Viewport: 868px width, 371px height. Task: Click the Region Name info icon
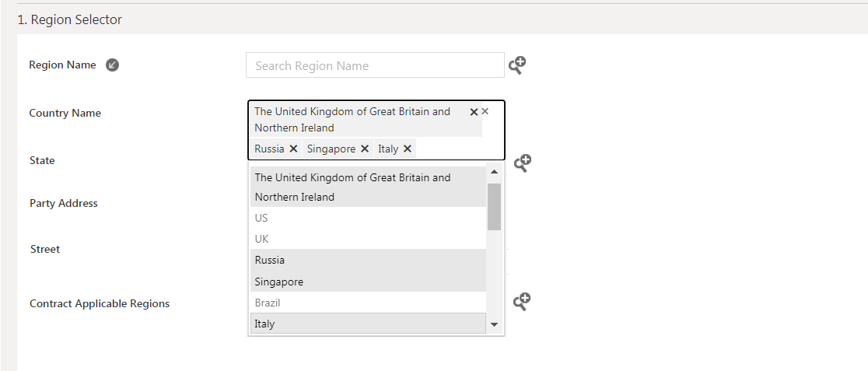pos(112,65)
